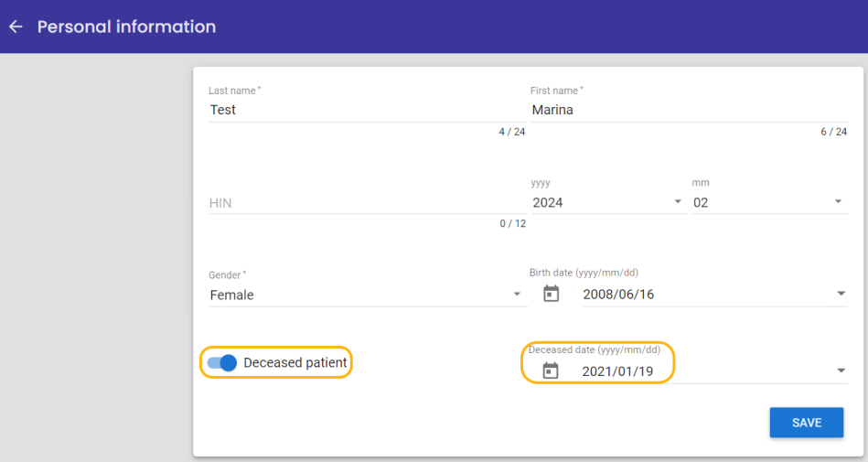Expand the Birth date dropdown arrow

pyautogui.click(x=841, y=294)
